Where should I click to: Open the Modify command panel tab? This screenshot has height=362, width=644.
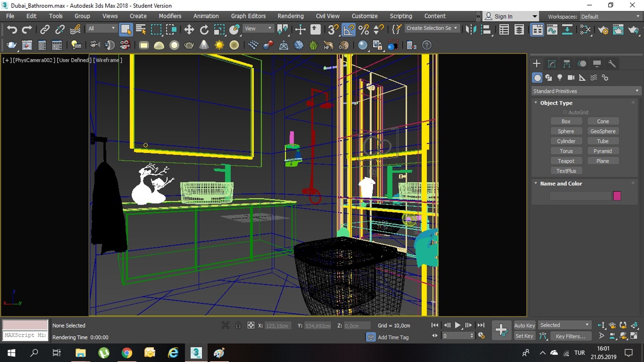(552, 63)
